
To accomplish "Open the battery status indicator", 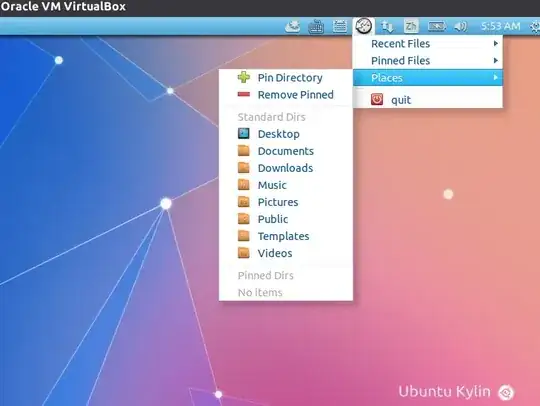I will pos(436,27).
